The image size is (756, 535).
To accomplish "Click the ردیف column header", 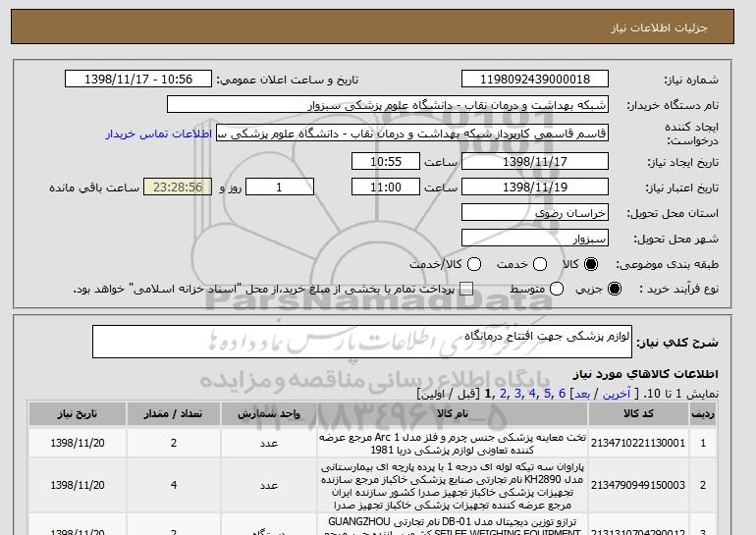I will click(702, 414).
